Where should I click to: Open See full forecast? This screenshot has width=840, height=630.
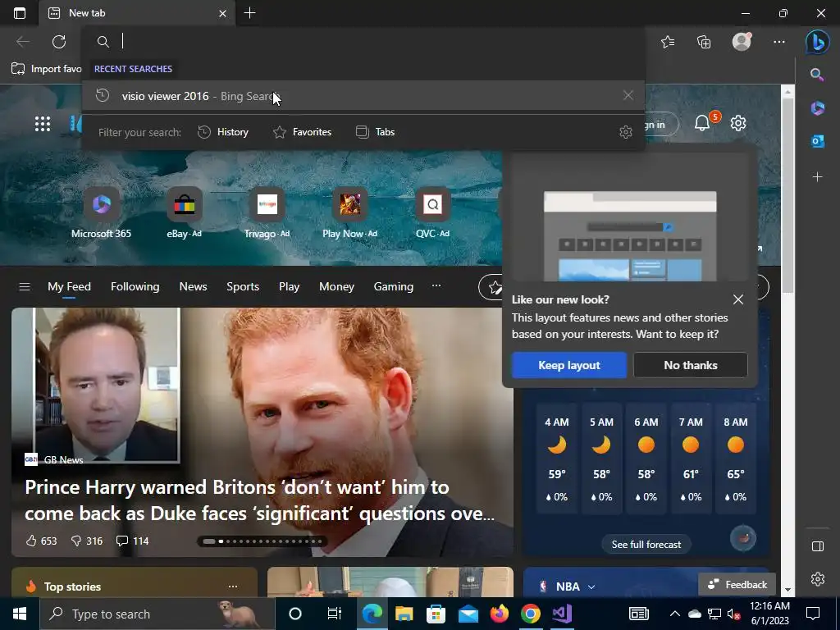click(x=646, y=545)
